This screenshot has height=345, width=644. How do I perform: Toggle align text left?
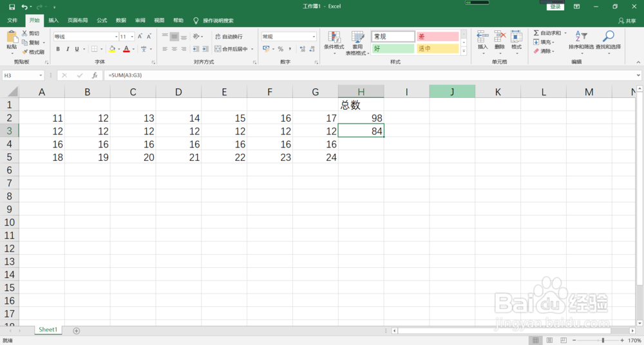point(165,49)
